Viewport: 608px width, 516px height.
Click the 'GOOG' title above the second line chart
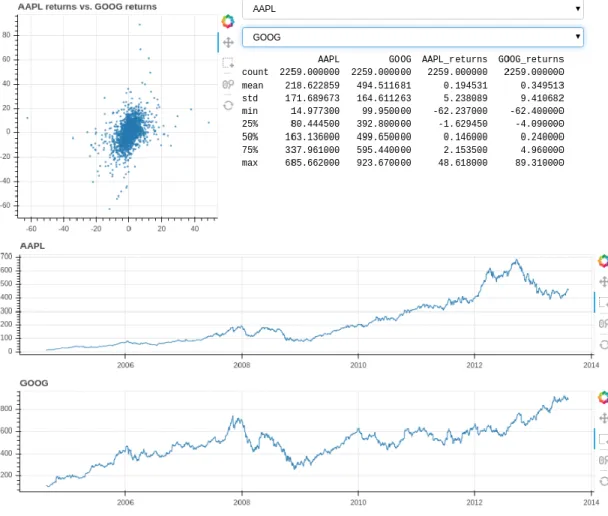[34, 383]
